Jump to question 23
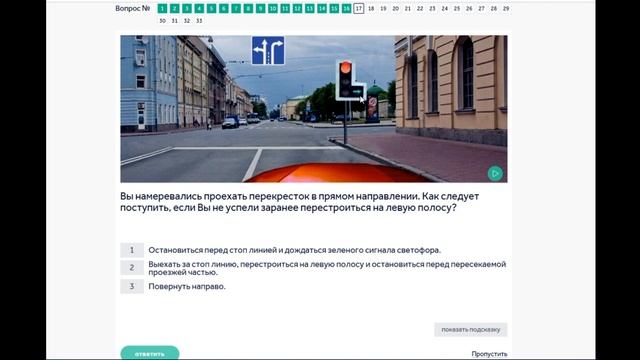This screenshot has width=640, height=360. [x=432, y=9]
